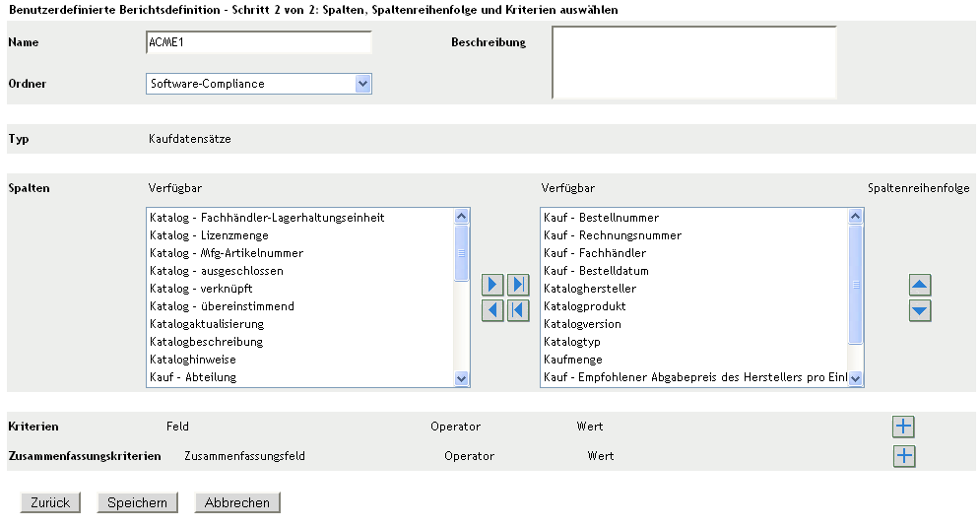
Task: Select 'Kauf - Abteilung' in available columns
Action: tap(193, 377)
